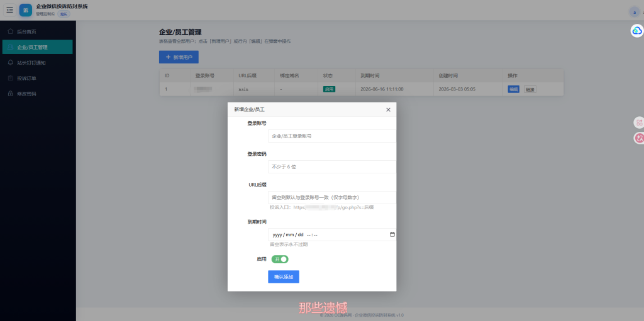Click the 后台首页 home icon
This screenshot has width=644, height=321.
point(11,31)
